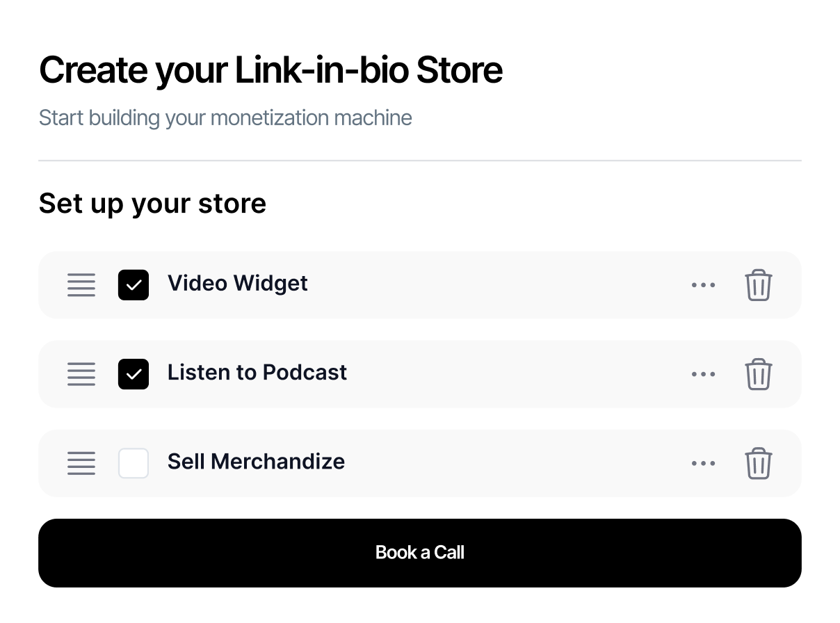Click the Set up your store section title
This screenshot has width=840, height=623.
153,203
